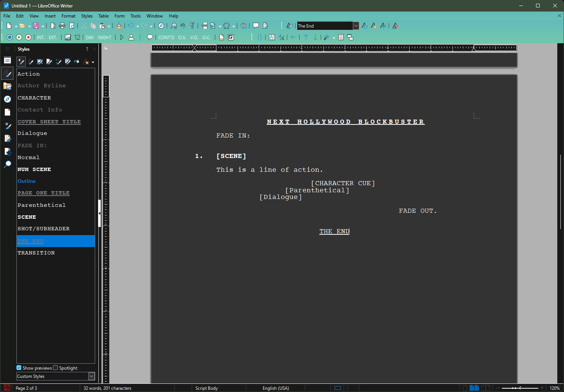Select TRANSITION style in list

tap(56, 253)
